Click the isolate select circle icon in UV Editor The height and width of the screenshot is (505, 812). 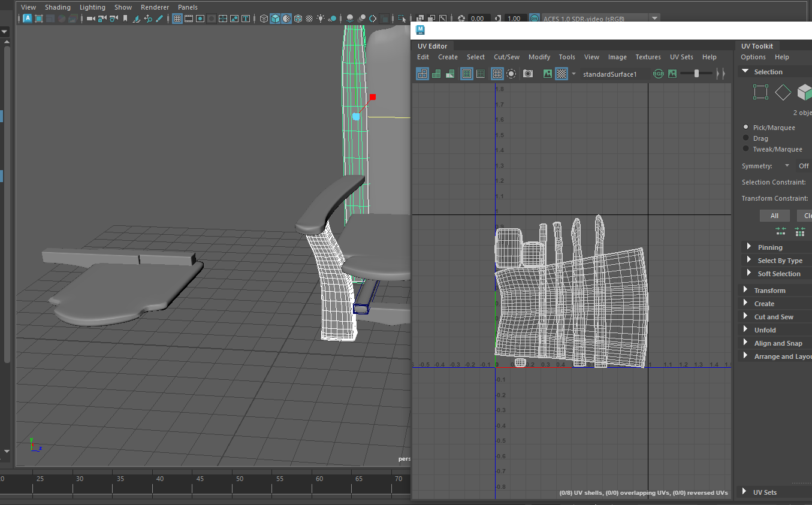tap(511, 74)
